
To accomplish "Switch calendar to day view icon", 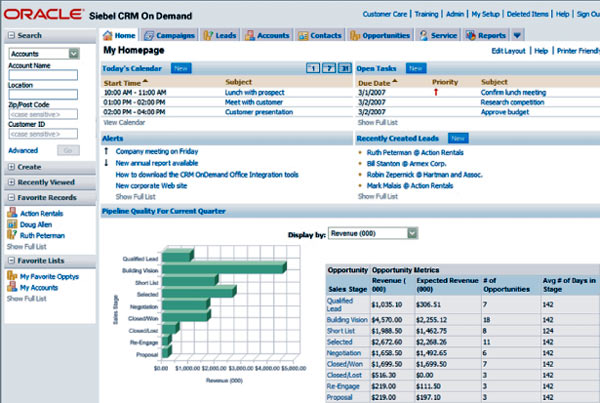I will click(x=313, y=69).
